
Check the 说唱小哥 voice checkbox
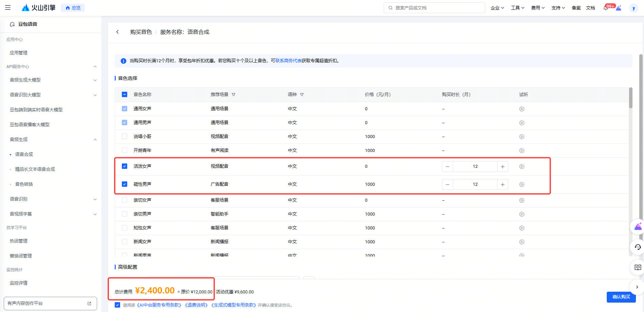125,136
